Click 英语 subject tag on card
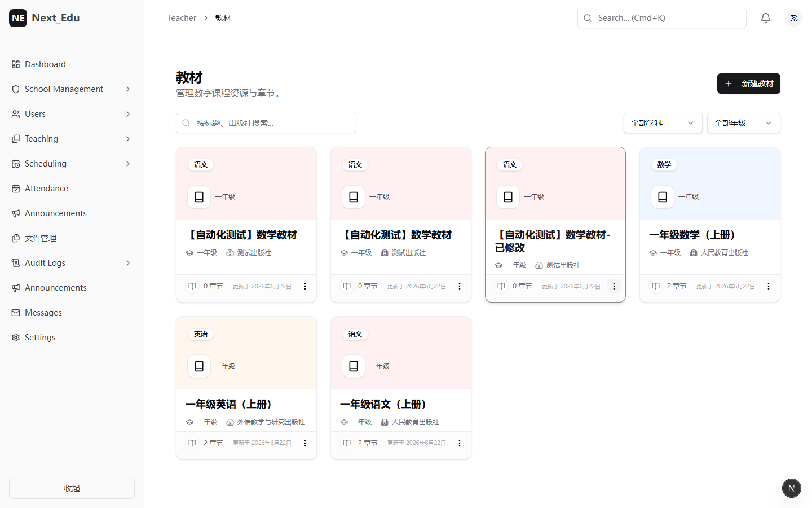Viewport: 812px width, 508px height. coord(201,334)
